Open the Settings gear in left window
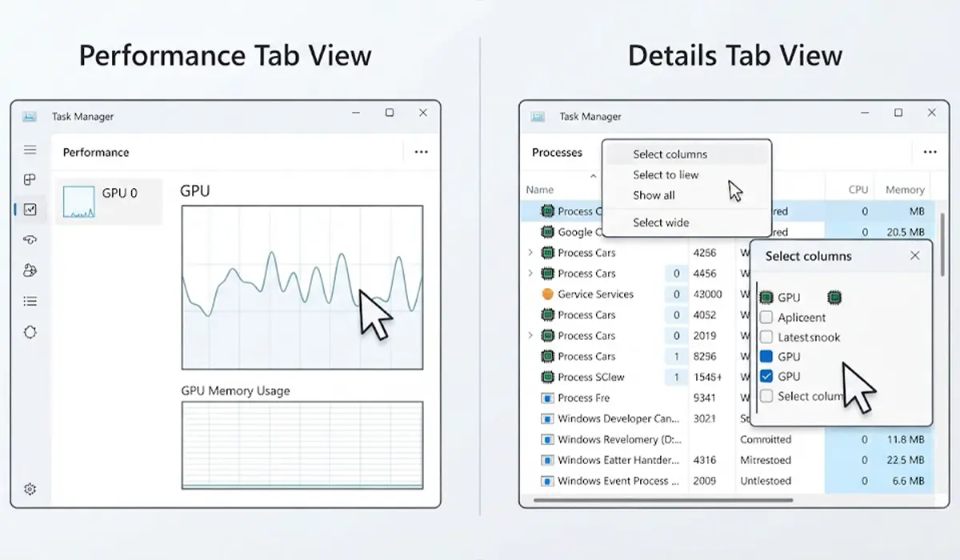The height and width of the screenshot is (560, 960). coord(30,489)
